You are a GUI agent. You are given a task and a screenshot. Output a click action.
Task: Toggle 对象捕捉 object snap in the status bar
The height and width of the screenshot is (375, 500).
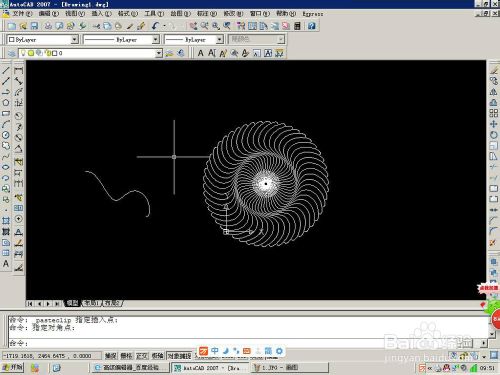[x=179, y=356]
